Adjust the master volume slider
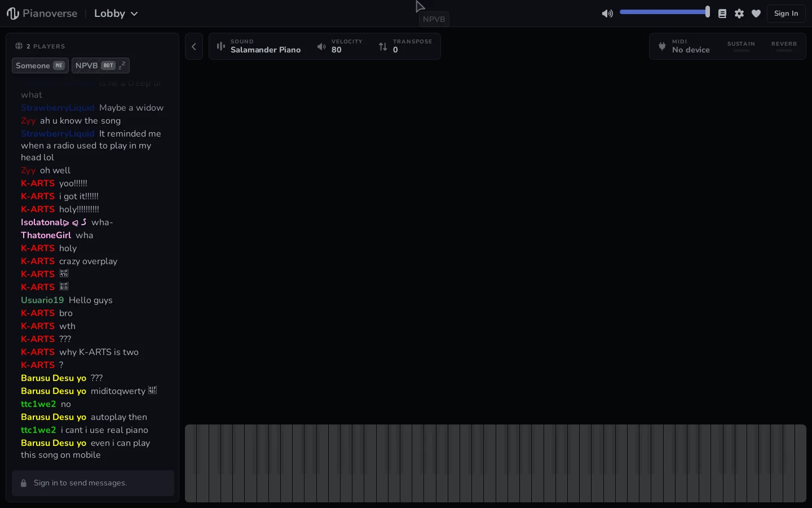Screen dimensions: 812x508 click(665, 12)
